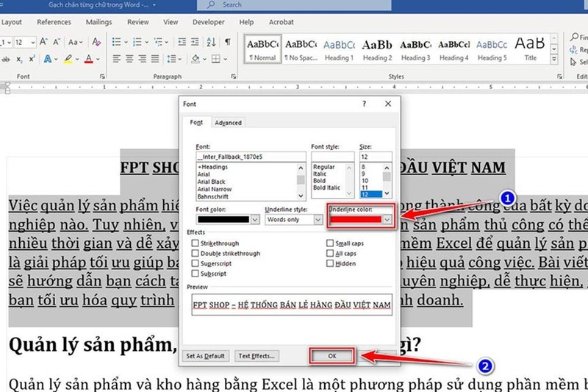
Task: Open the Underline color dropdown arrow
Action: point(387,219)
